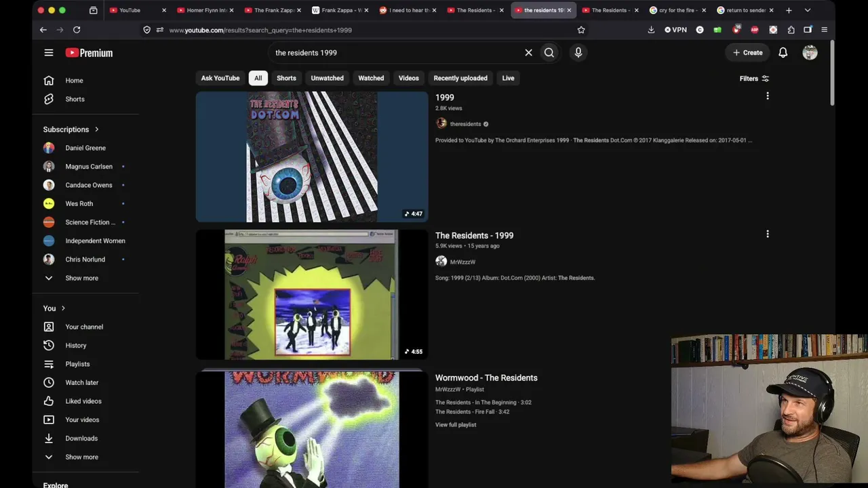
Task: Click View full playlist for Wormwood
Action: coord(456,425)
